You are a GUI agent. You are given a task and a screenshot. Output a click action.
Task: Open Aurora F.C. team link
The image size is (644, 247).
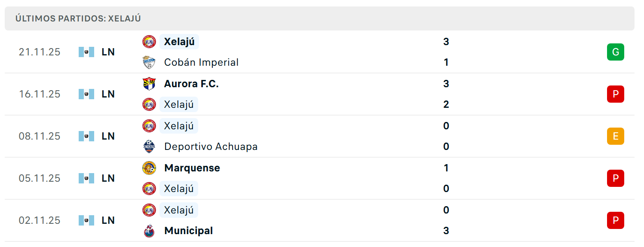tap(191, 84)
